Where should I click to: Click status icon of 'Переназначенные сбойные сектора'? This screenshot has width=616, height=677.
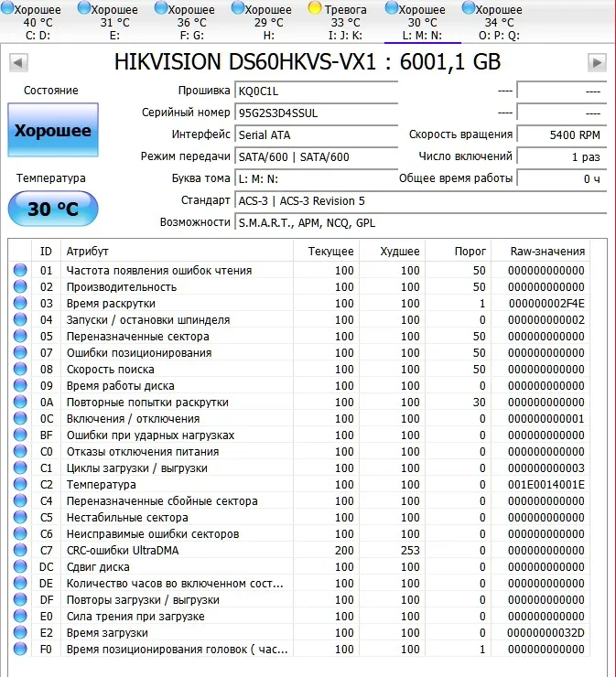pyautogui.click(x=20, y=500)
